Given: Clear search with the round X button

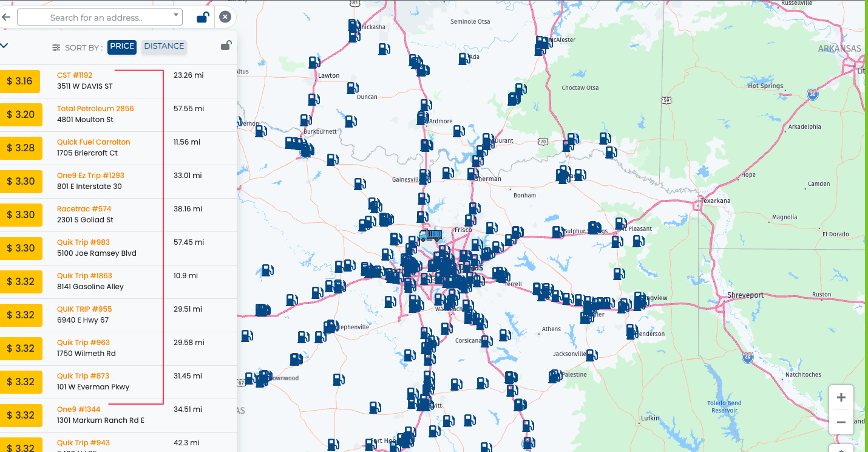Looking at the screenshot, I should coord(225,17).
